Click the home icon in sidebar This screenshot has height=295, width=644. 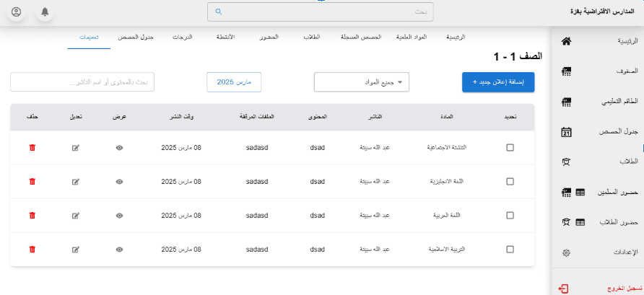point(566,41)
